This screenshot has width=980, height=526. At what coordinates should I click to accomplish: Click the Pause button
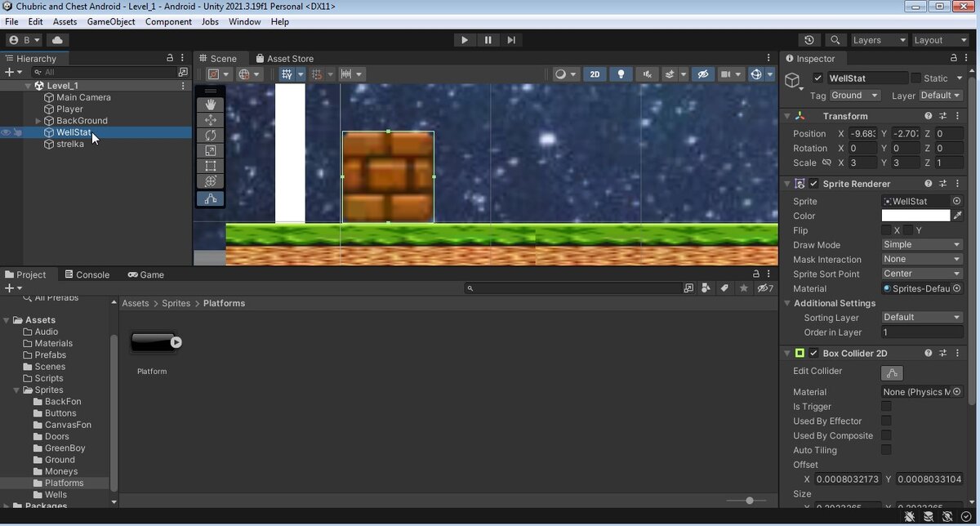488,40
